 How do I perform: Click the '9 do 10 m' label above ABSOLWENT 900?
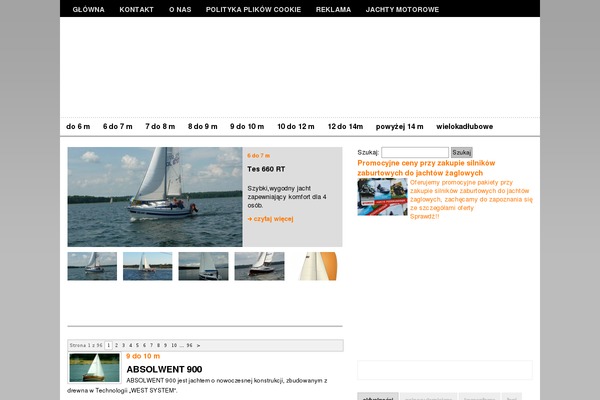pyautogui.click(x=143, y=356)
